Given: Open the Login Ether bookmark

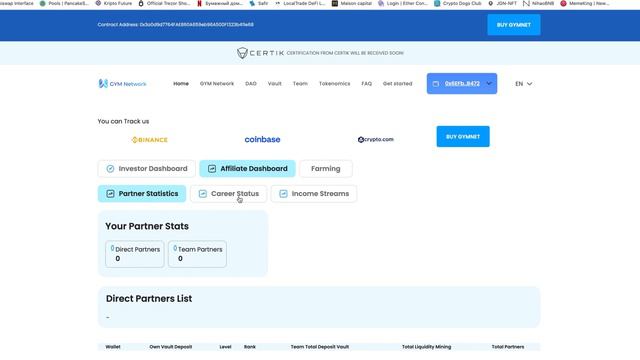Looking at the screenshot, I should click(x=402, y=3).
